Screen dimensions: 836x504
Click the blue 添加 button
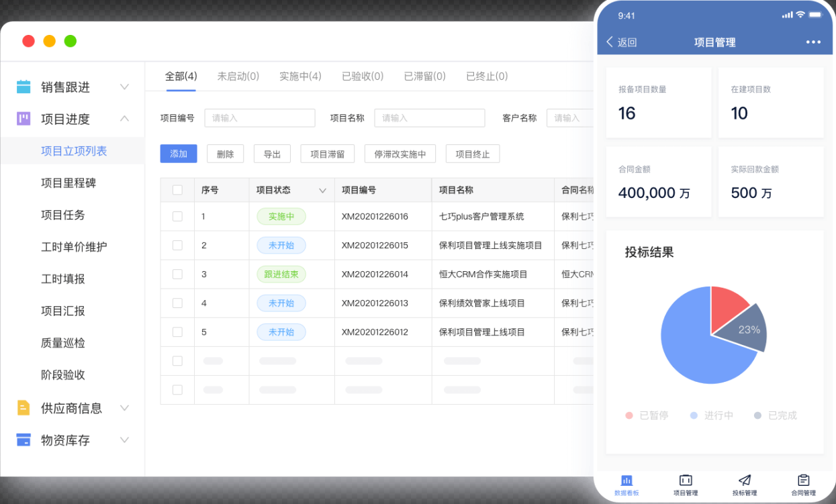coord(179,154)
